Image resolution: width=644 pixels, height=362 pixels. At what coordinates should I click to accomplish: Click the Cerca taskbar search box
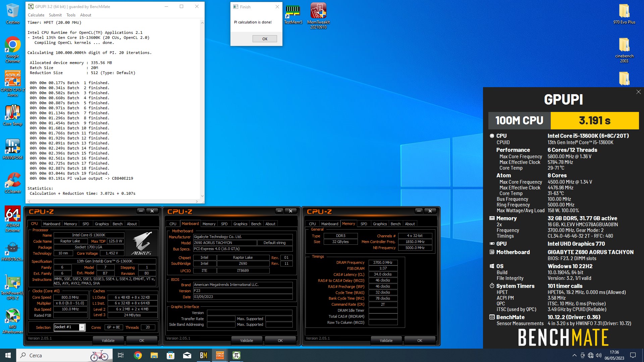[x=64, y=355]
